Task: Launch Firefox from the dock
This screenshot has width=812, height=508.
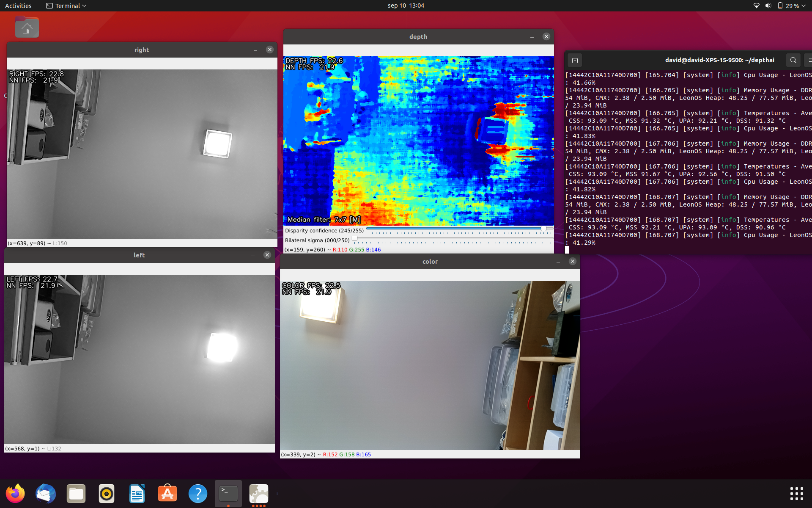Action: pyautogui.click(x=15, y=493)
